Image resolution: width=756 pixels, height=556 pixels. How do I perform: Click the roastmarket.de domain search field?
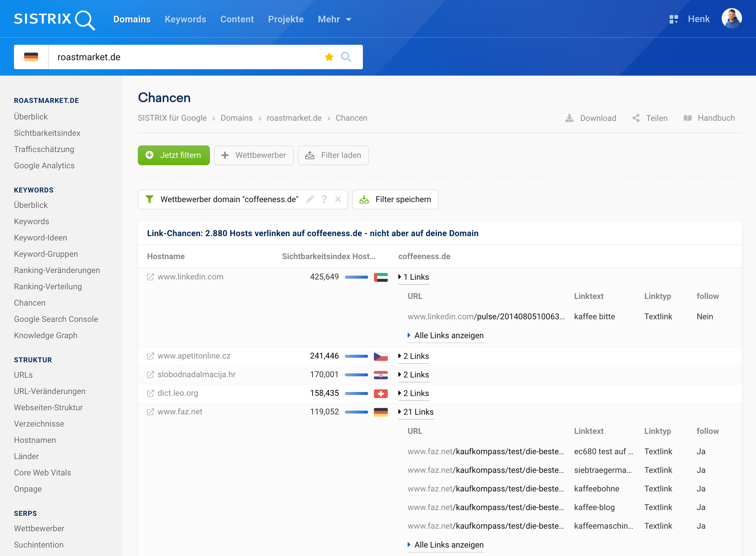(185, 57)
